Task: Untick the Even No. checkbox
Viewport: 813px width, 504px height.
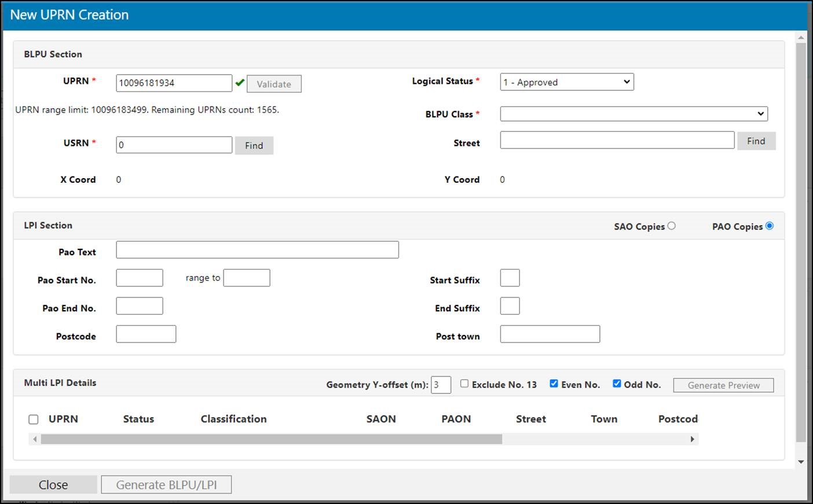Action: click(554, 384)
